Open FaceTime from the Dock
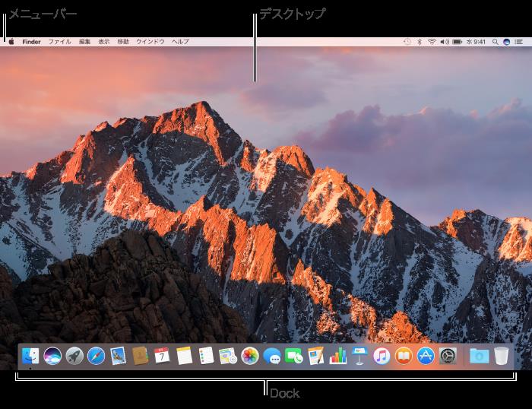The height and width of the screenshot is (409, 532). click(294, 356)
